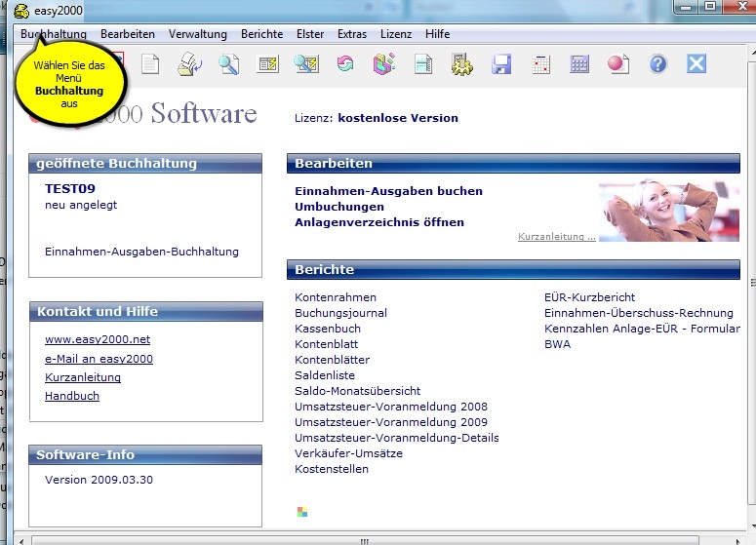
Task: Click the booking form with lightning icon
Action: (268, 64)
